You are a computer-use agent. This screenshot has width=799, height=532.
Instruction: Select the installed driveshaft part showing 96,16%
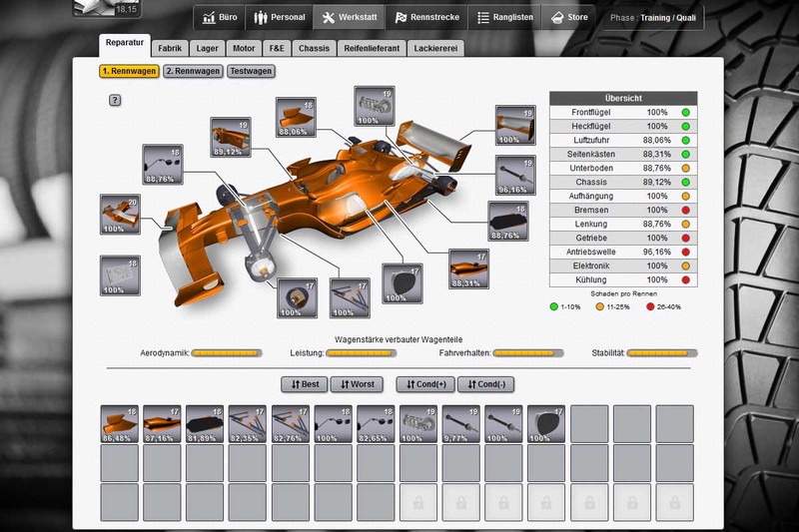(515, 175)
